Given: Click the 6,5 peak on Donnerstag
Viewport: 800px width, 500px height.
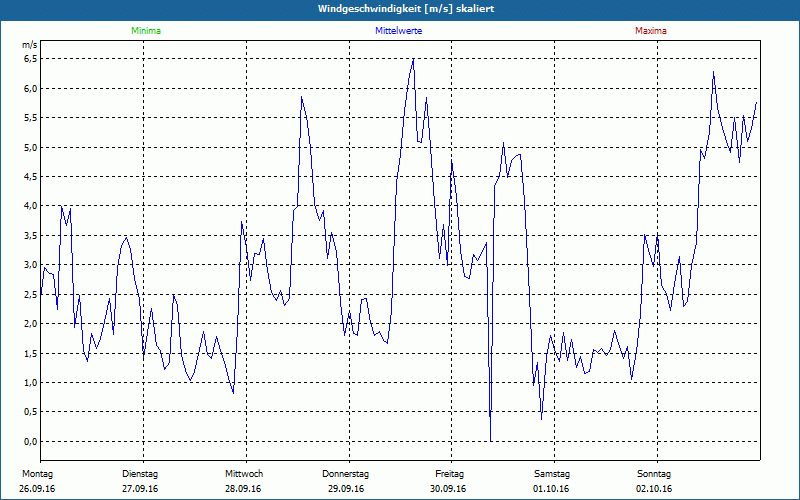Looking at the screenshot, I should [x=413, y=60].
